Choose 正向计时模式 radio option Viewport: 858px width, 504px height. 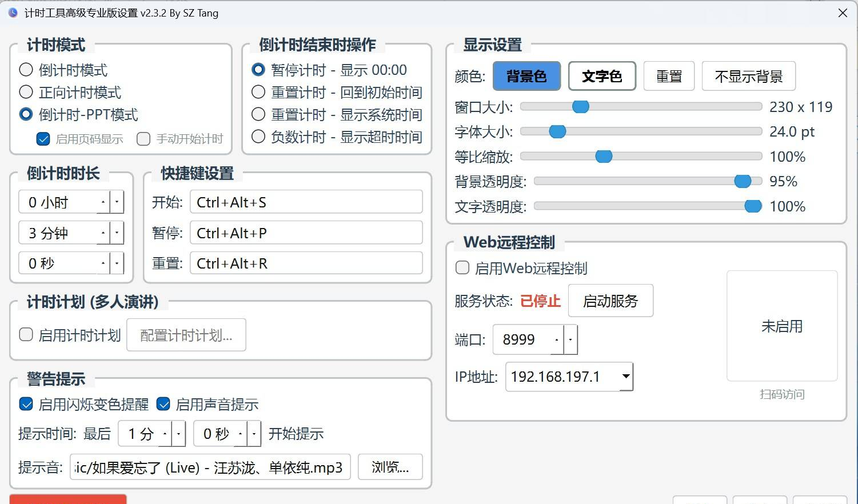point(26,93)
